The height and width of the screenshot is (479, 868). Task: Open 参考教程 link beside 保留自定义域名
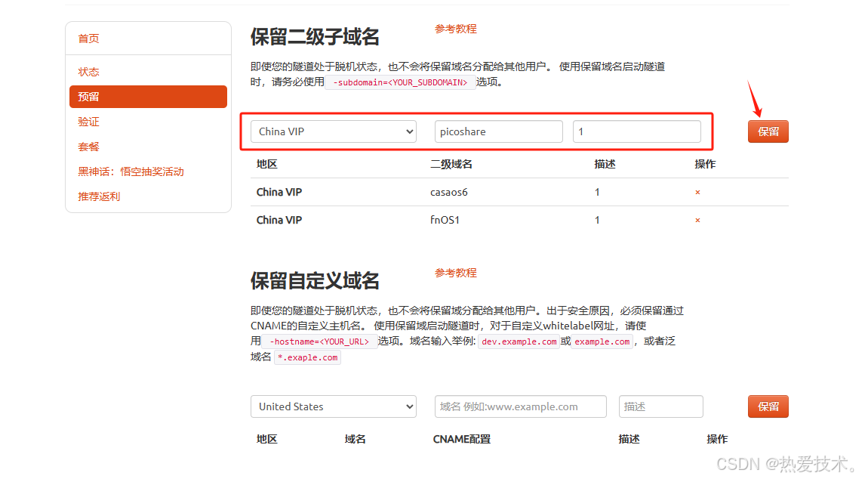point(456,273)
